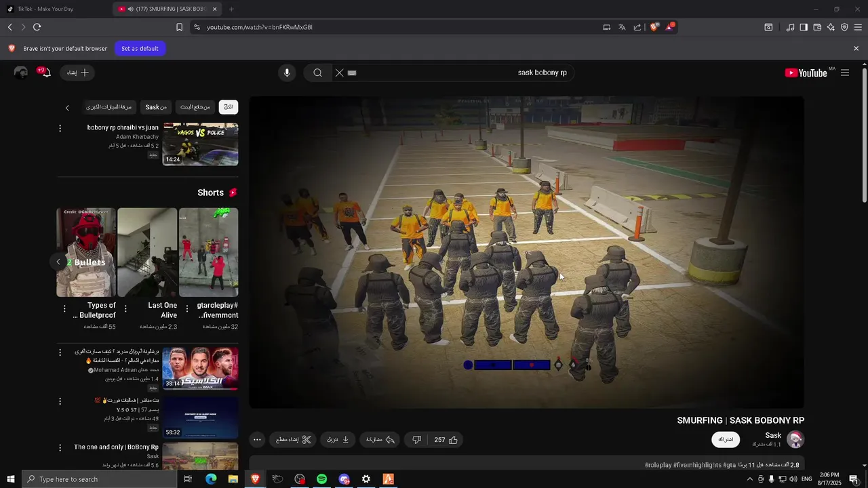Click the video player to pause
This screenshot has width=868, height=488.
tap(526, 252)
